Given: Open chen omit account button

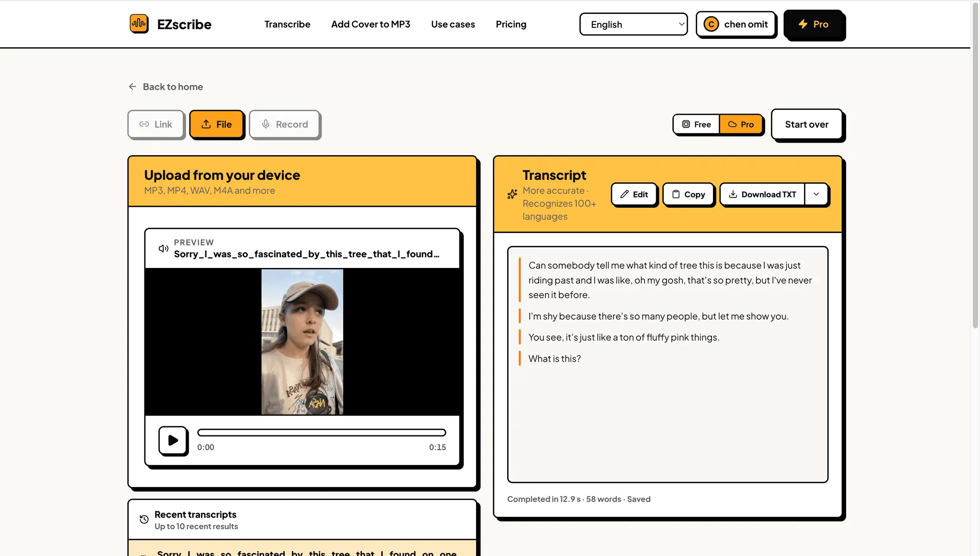Looking at the screenshot, I should click(736, 24).
